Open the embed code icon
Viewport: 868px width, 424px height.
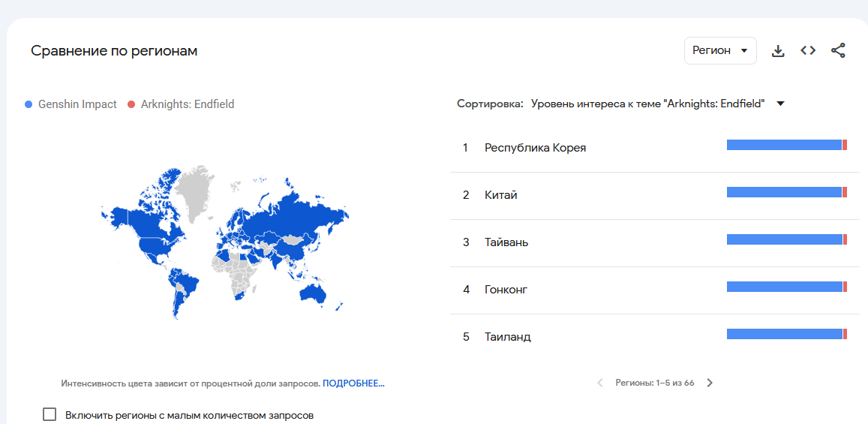click(x=808, y=51)
